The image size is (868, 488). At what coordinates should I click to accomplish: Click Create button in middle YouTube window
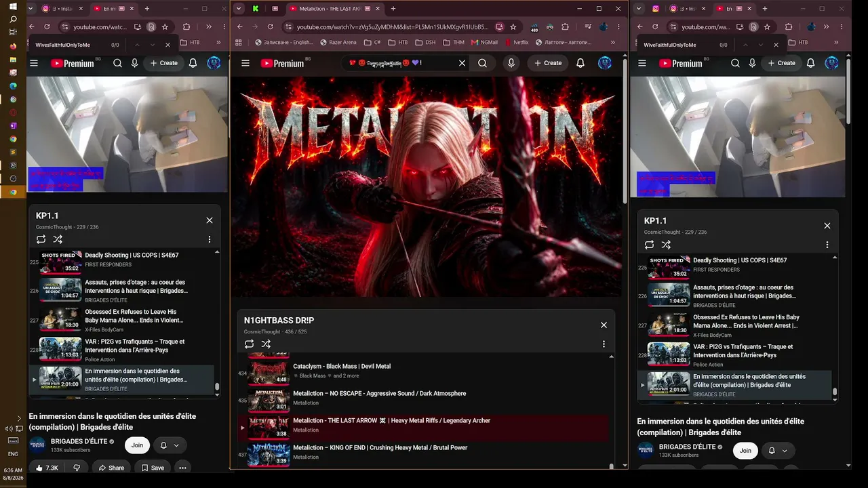pos(548,63)
